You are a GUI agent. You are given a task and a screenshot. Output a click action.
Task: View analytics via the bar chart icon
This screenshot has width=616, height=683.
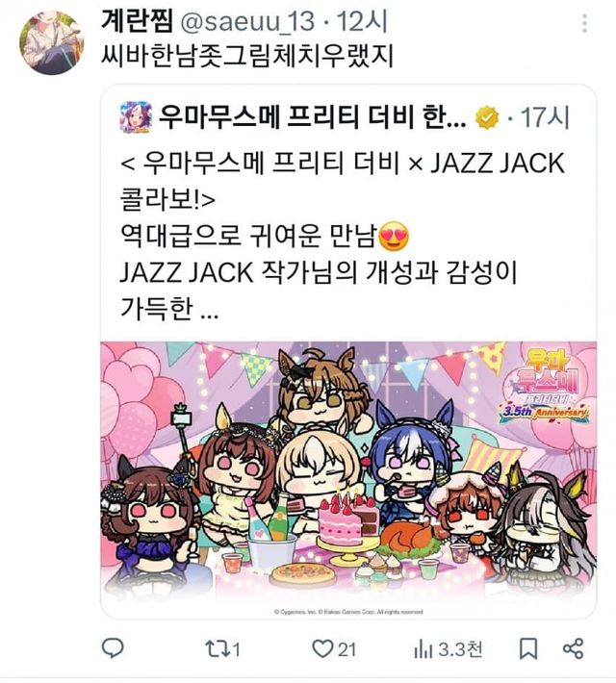tap(423, 649)
